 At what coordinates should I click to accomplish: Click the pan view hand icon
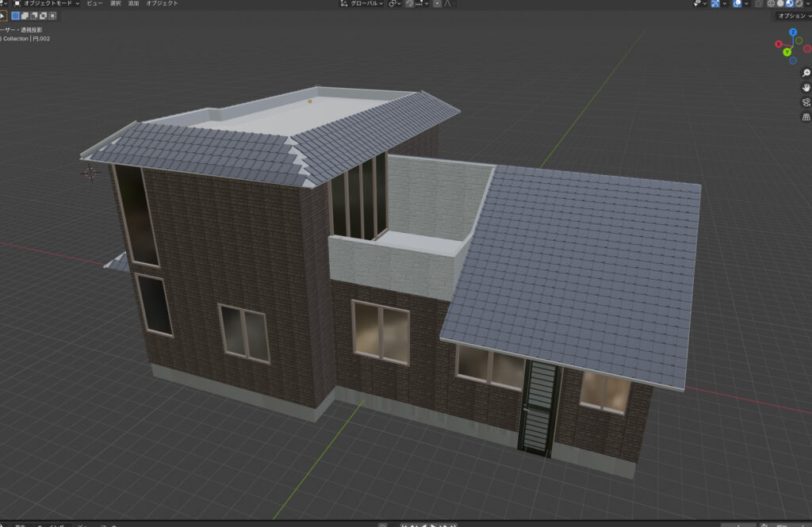point(806,87)
